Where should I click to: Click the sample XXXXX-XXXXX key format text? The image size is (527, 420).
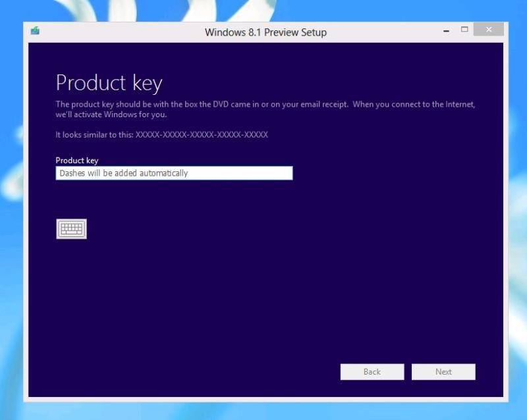click(x=202, y=134)
